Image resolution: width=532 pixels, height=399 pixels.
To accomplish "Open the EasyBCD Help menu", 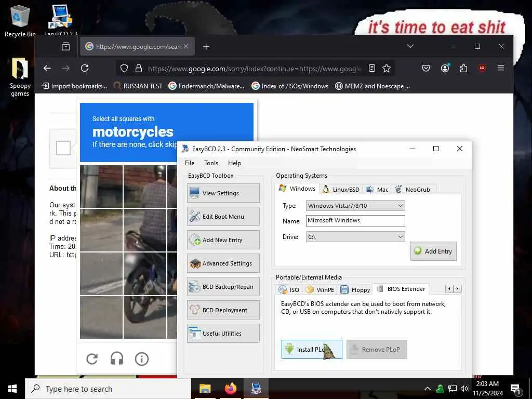I will (234, 163).
